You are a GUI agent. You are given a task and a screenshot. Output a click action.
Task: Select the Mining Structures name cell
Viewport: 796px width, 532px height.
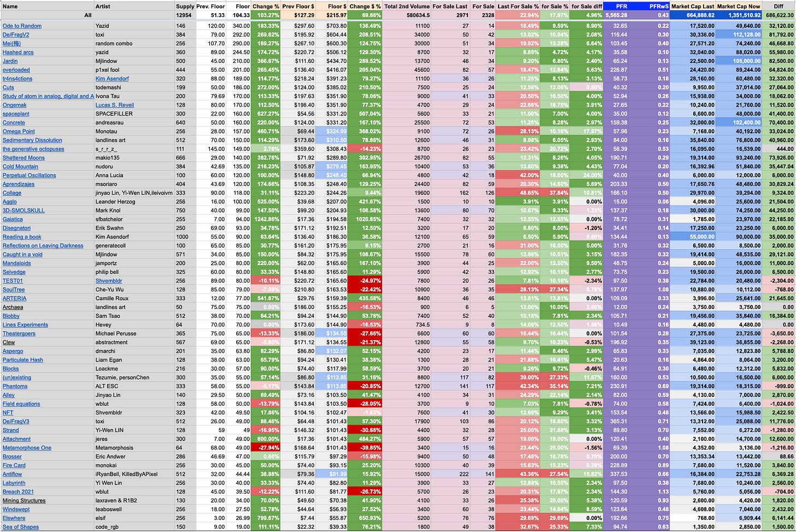(x=47, y=500)
